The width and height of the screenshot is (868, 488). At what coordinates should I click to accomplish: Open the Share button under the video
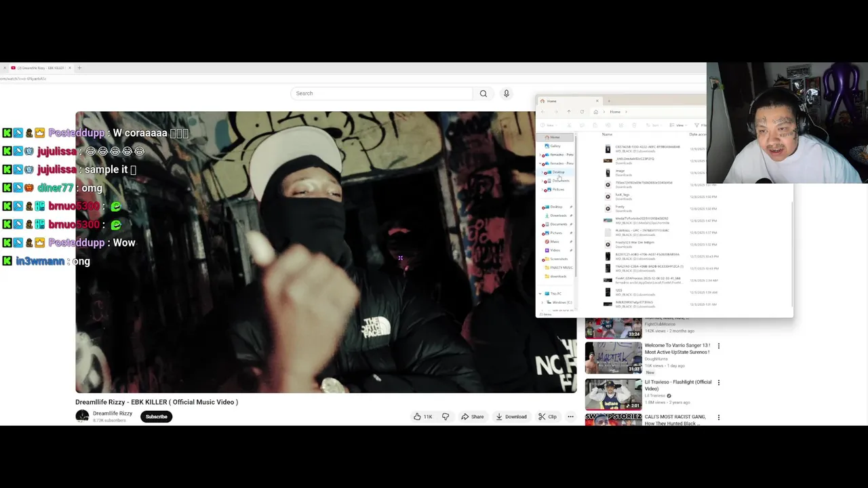tap(472, 417)
